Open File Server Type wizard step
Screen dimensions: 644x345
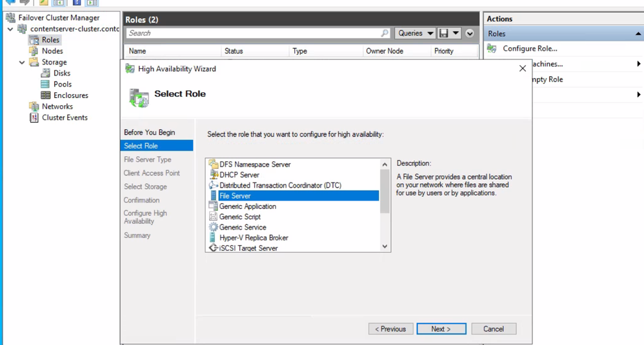[x=147, y=159]
